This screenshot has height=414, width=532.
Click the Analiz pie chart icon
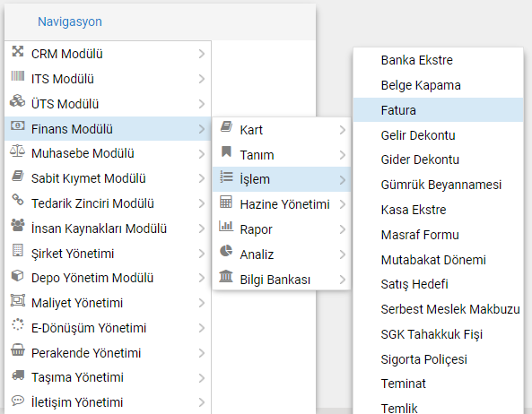[x=226, y=251]
